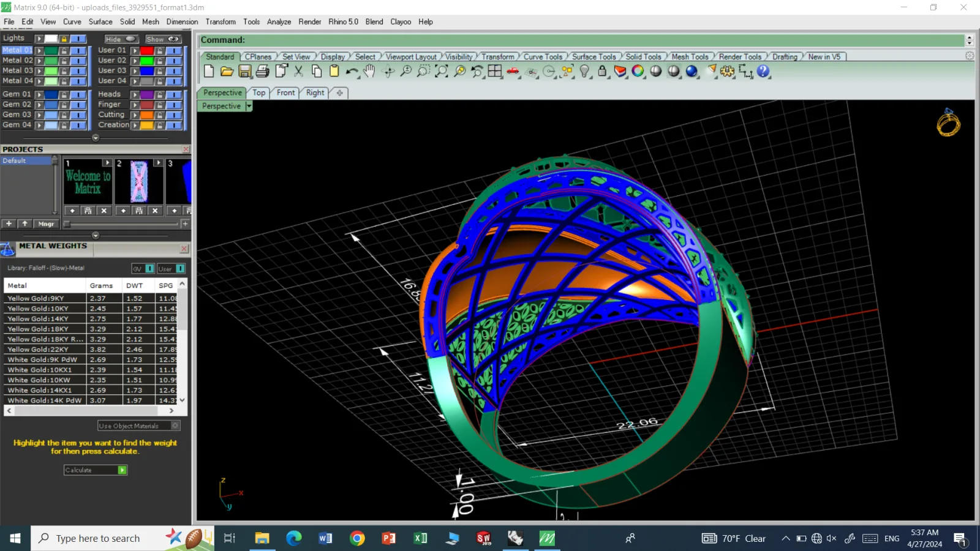Image resolution: width=980 pixels, height=551 pixels.
Task: Open the Surface menu
Action: pyautogui.click(x=100, y=21)
